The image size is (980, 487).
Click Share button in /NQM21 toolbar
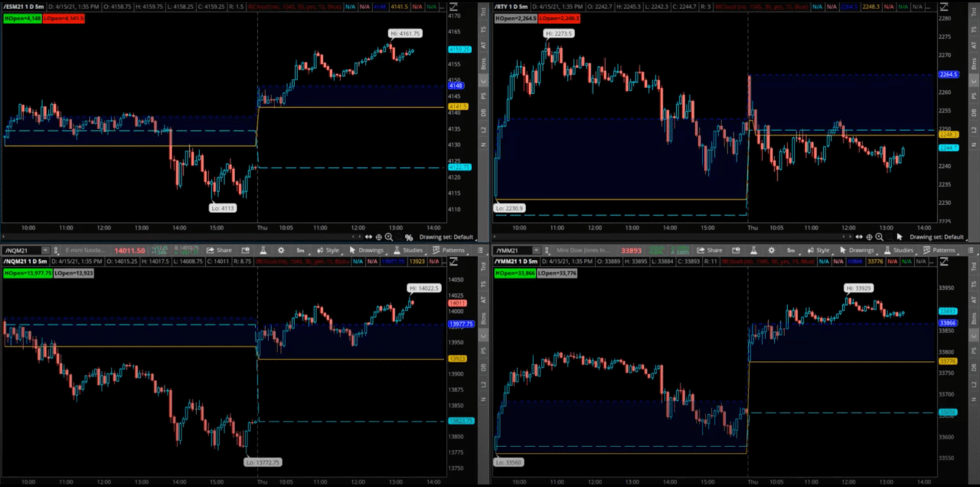219,251
